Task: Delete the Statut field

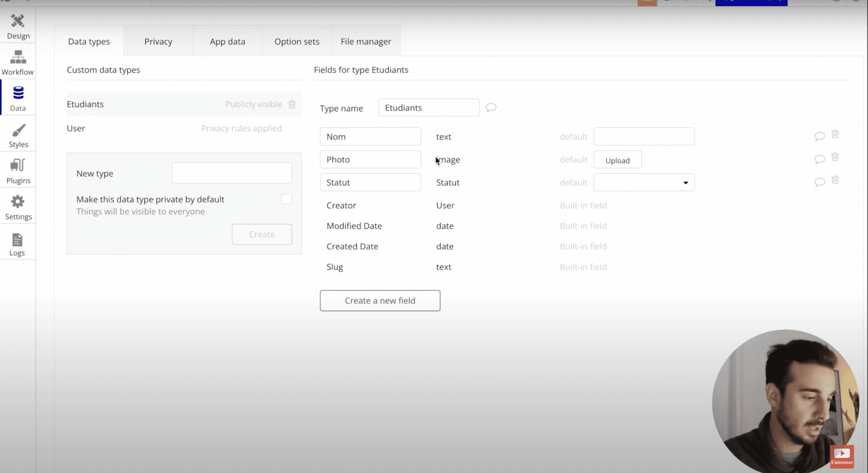Action: pyautogui.click(x=835, y=180)
